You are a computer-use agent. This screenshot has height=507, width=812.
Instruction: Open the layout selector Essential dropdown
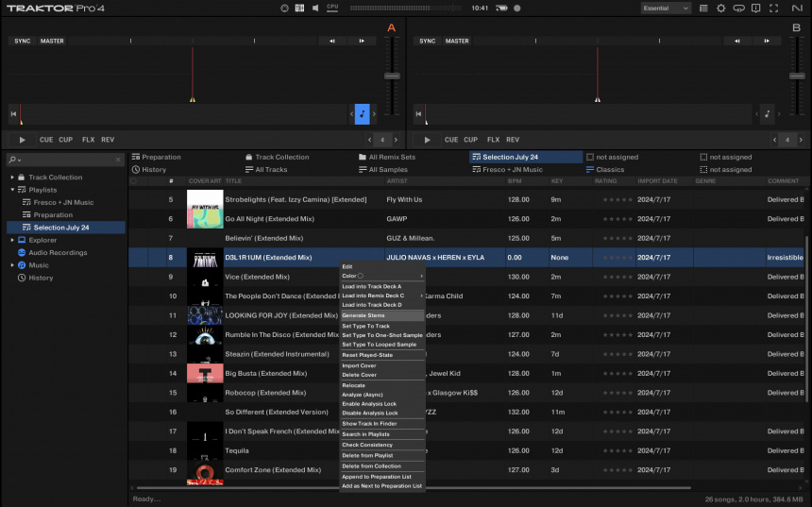(666, 8)
